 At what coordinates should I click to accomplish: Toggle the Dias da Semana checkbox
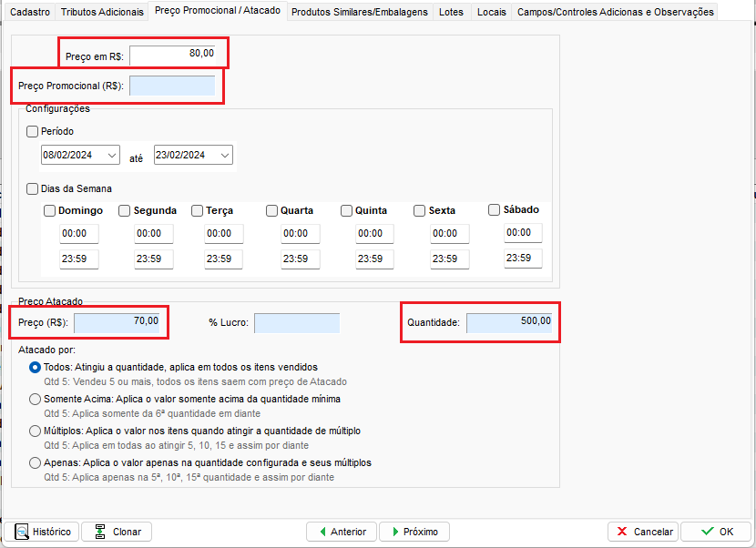[34, 189]
